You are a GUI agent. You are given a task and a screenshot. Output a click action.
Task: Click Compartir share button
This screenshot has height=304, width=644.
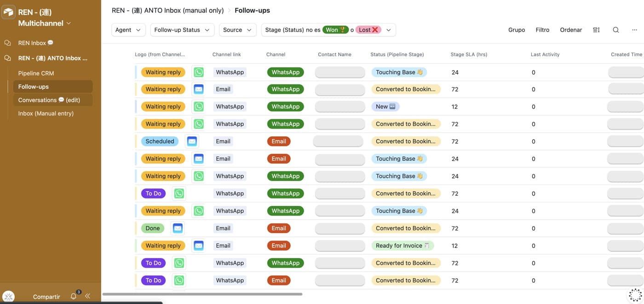(46, 297)
